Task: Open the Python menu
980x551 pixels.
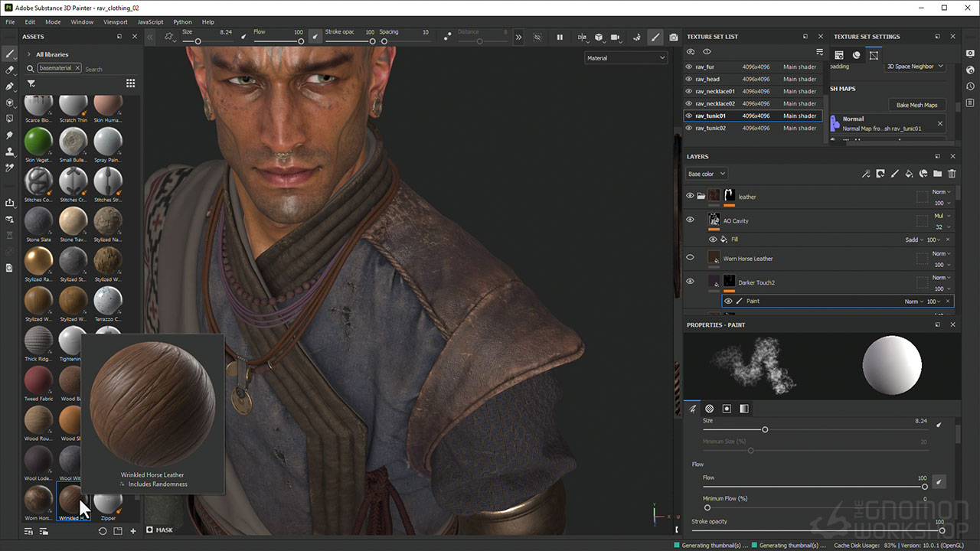Action: (182, 22)
